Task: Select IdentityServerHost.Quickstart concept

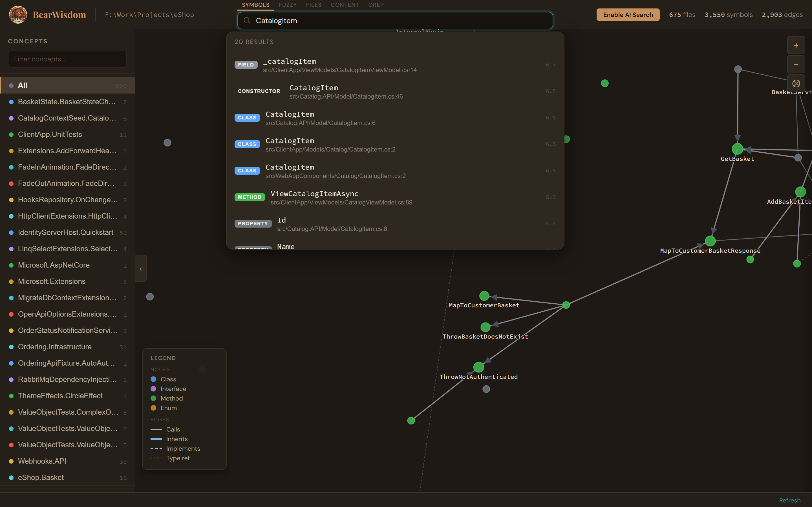Action: (x=66, y=232)
